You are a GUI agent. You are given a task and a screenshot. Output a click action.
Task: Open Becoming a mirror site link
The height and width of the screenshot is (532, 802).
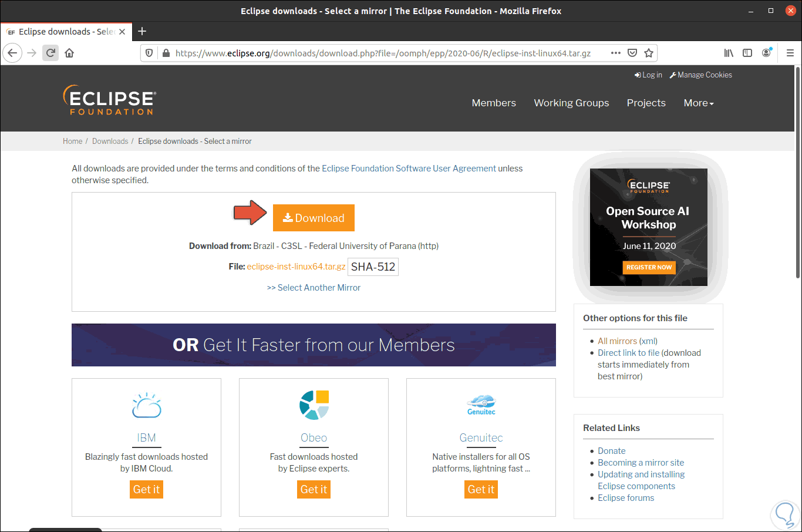[641, 463]
